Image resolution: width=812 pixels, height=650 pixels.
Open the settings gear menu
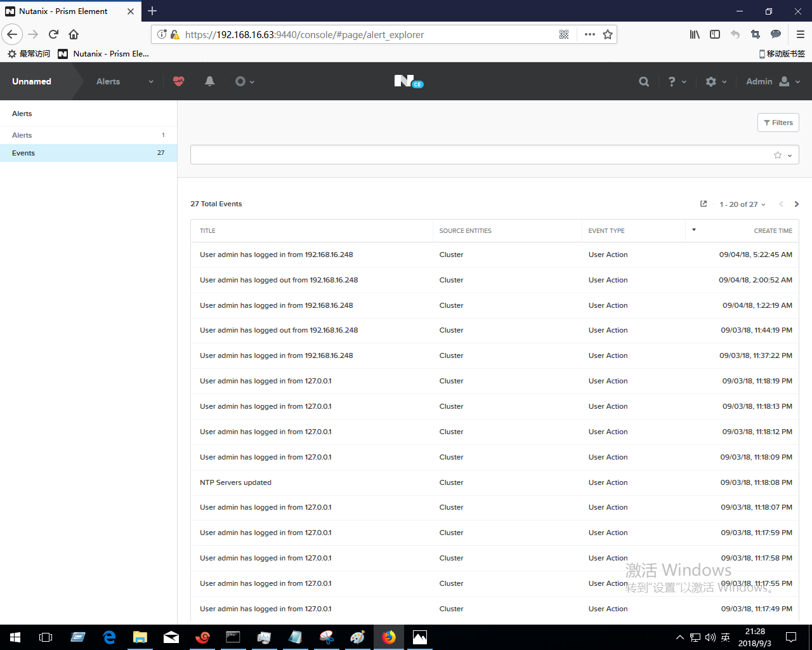[716, 81]
